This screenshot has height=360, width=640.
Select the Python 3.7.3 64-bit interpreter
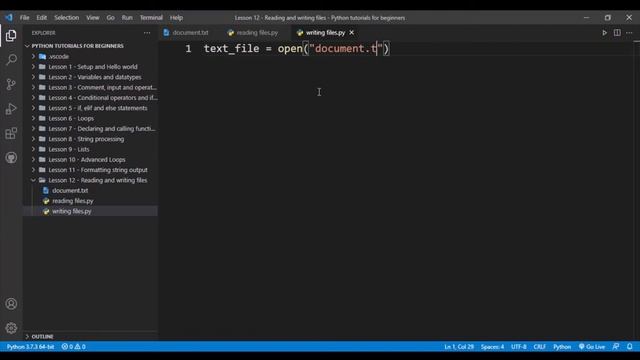click(x=30, y=347)
